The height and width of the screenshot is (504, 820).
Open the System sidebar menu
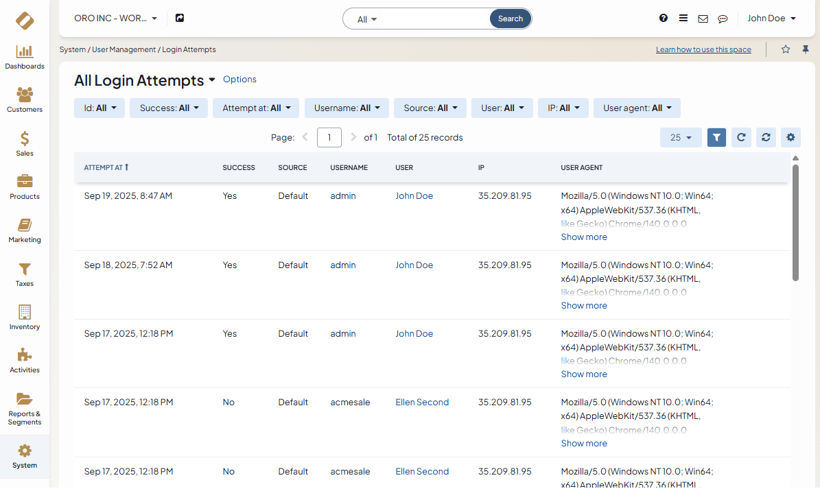[25, 457]
